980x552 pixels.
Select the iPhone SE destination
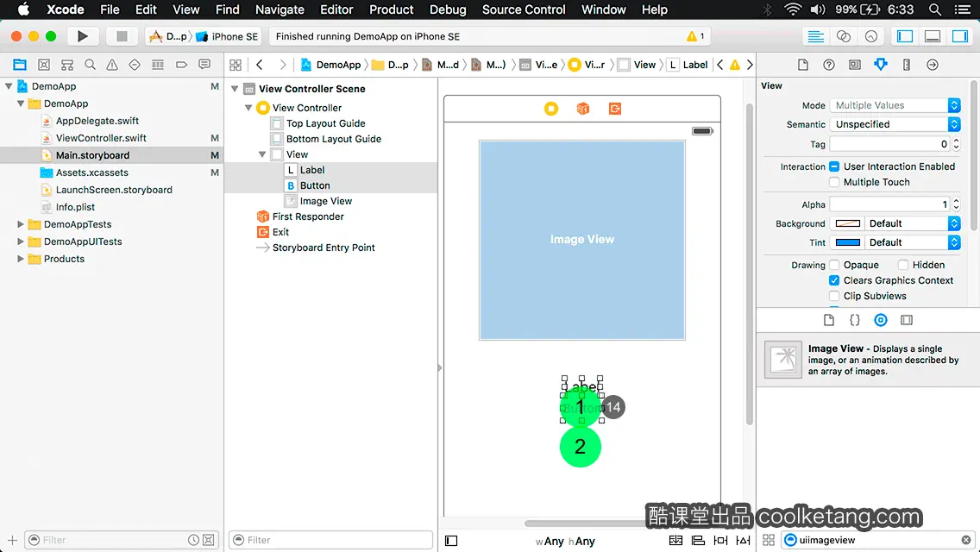point(228,36)
